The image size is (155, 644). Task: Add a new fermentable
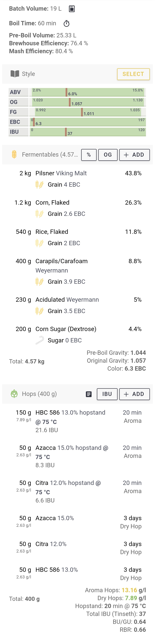[x=134, y=155]
